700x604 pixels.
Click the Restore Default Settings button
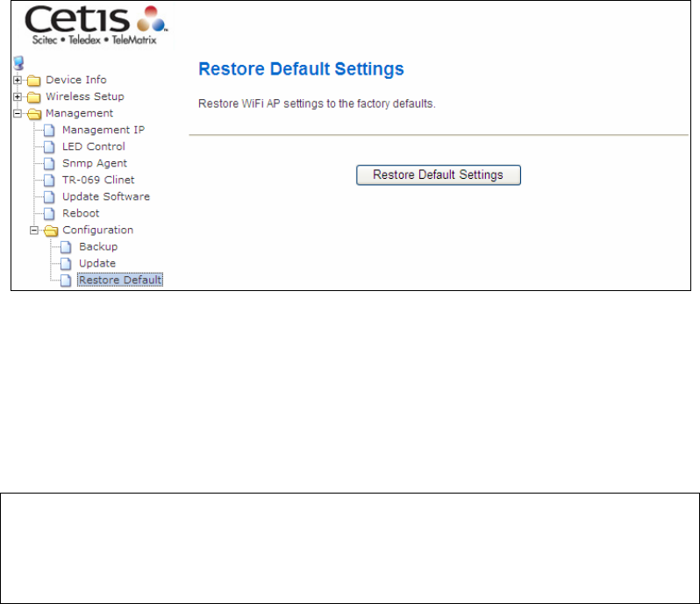click(439, 174)
